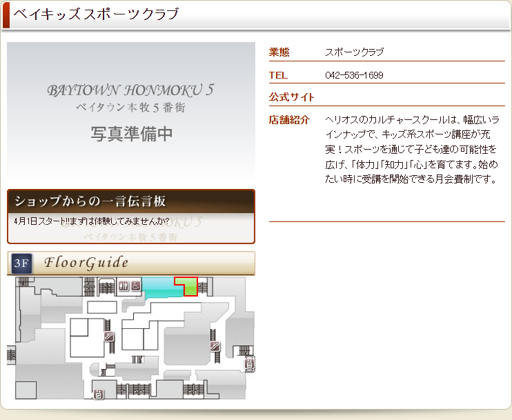Click the phone number 042-536-1699
The height and width of the screenshot is (420, 512).
pos(354,75)
